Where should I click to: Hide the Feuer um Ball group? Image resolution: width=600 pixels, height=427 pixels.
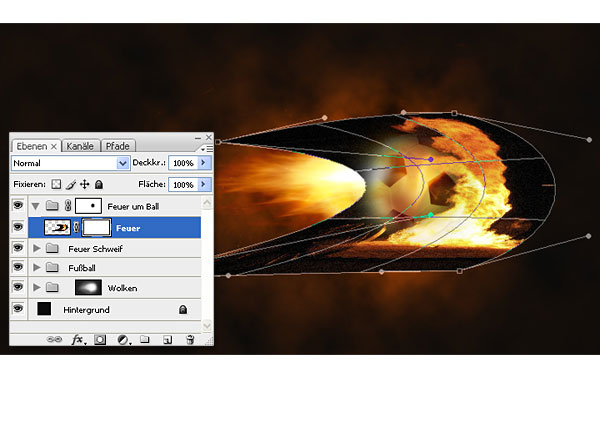coord(18,206)
